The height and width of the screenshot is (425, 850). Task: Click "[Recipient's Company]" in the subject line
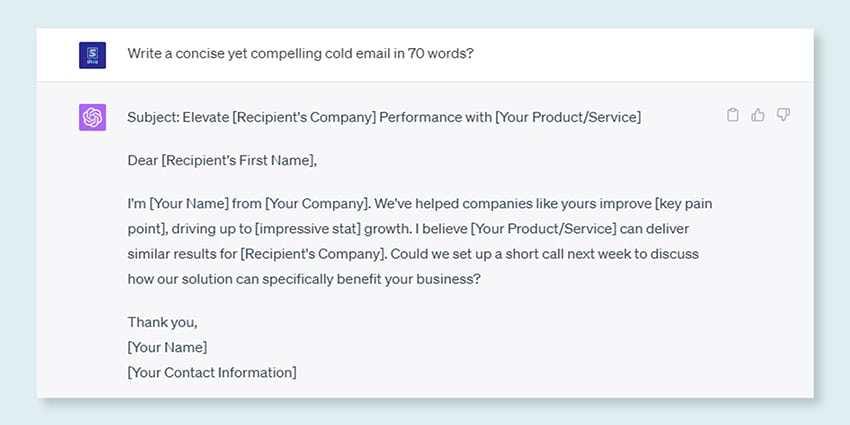(307, 117)
